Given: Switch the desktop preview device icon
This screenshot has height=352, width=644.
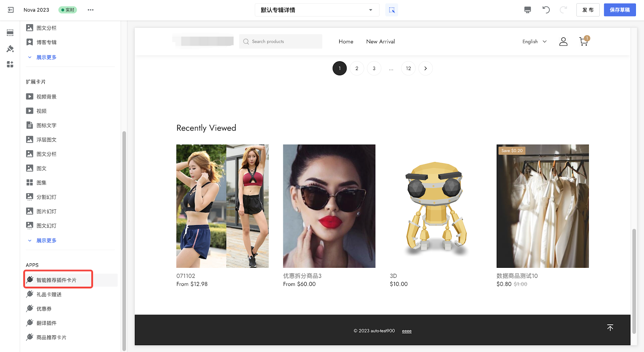Looking at the screenshot, I should (528, 10).
